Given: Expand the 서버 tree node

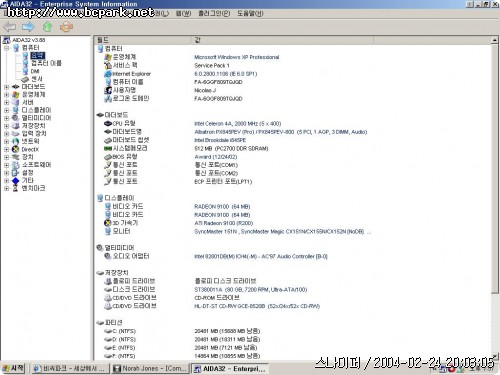Looking at the screenshot, I should [6, 102].
